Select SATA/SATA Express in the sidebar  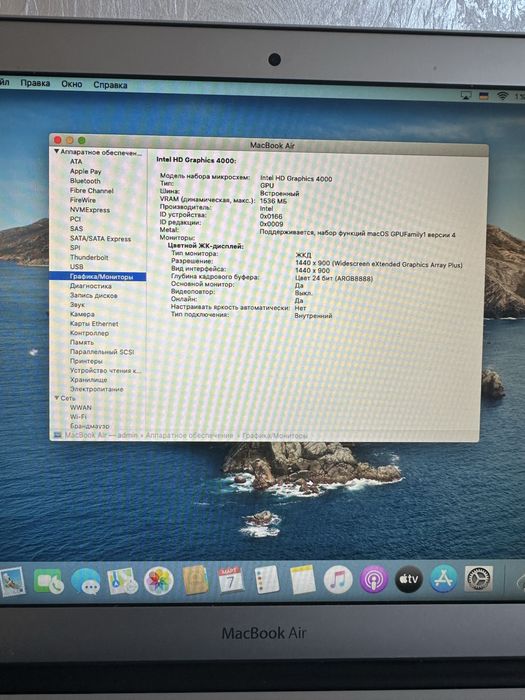pos(100,238)
